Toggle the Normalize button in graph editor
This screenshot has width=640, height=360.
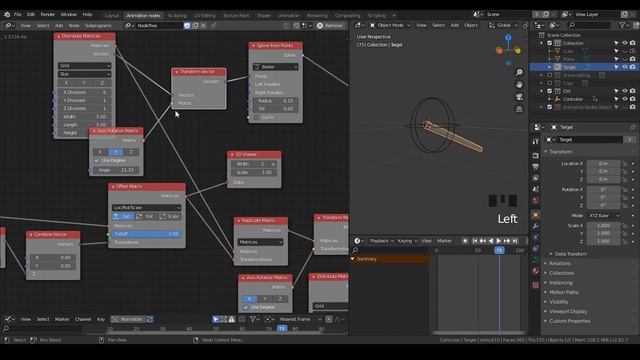(x=127, y=319)
